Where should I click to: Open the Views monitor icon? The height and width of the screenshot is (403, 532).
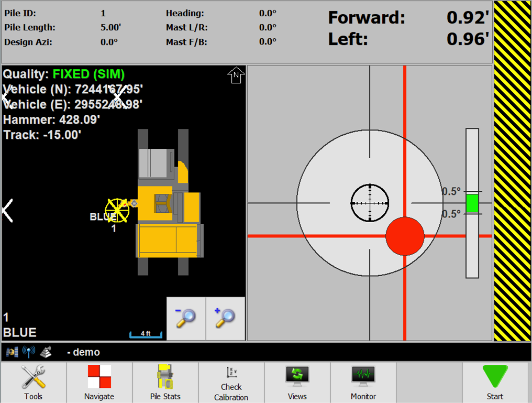(x=297, y=375)
